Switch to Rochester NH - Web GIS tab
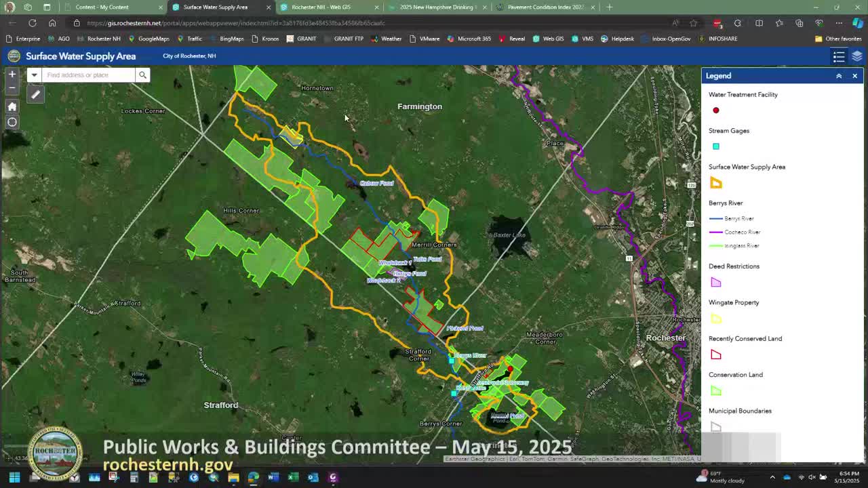Image resolution: width=868 pixels, height=488 pixels. pos(329,7)
